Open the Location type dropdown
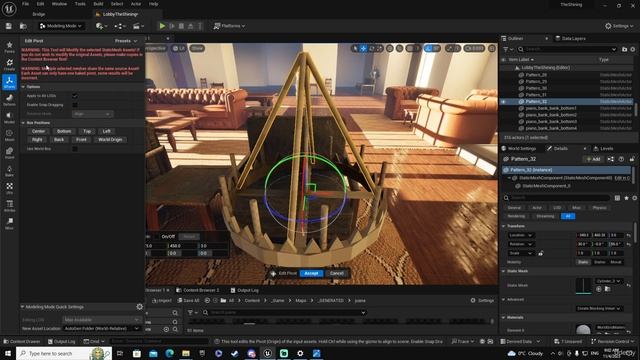 pyautogui.click(x=521, y=236)
